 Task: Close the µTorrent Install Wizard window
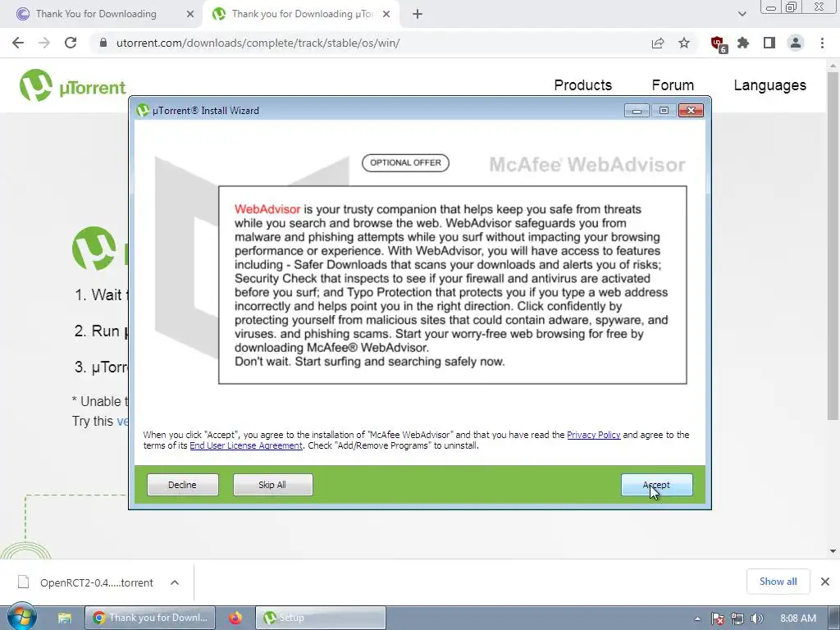(691, 111)
